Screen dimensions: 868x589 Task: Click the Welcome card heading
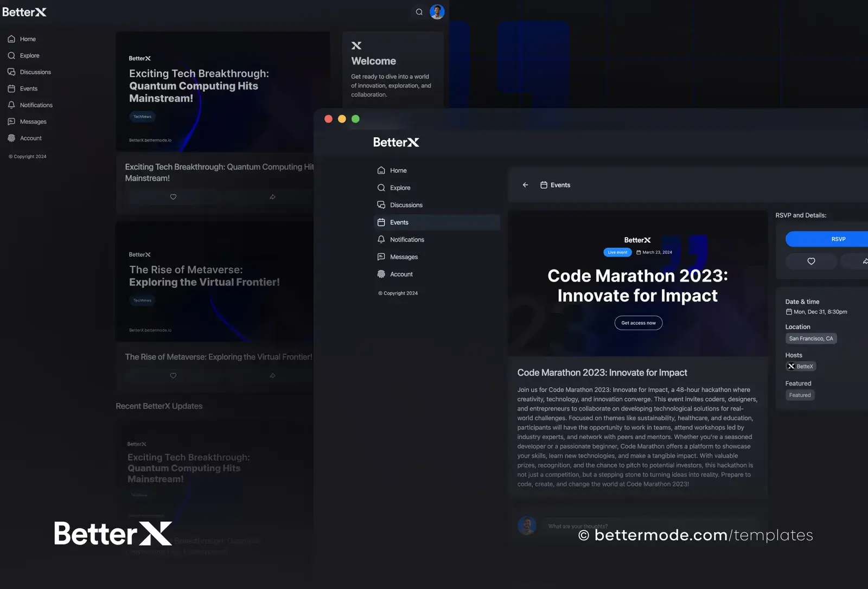click(373, 61)
